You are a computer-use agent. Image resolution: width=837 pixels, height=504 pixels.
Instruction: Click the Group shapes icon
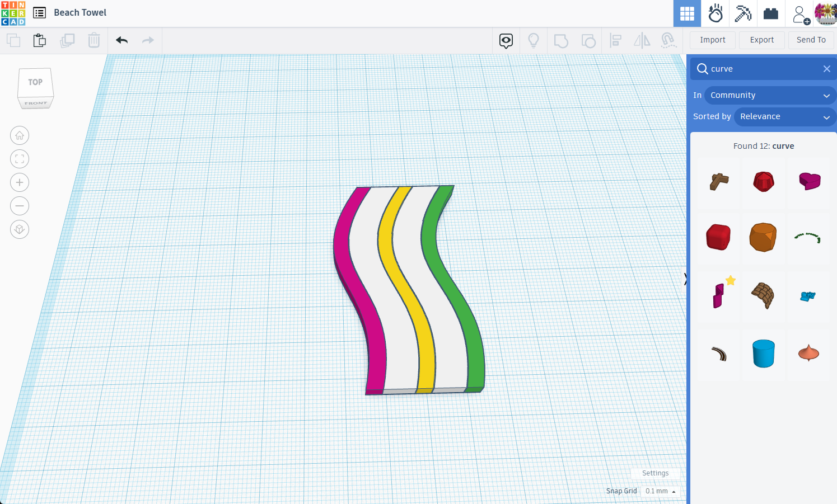click(561, 41)
